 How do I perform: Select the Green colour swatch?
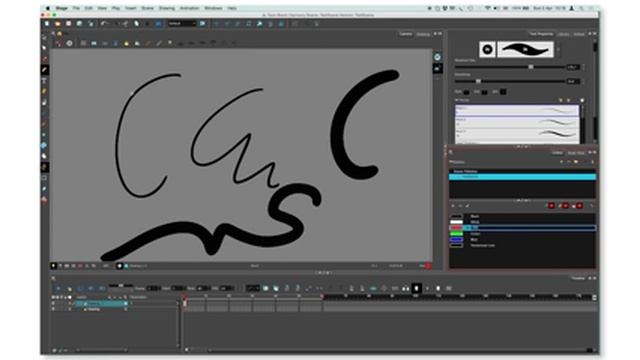click(456, 234)
